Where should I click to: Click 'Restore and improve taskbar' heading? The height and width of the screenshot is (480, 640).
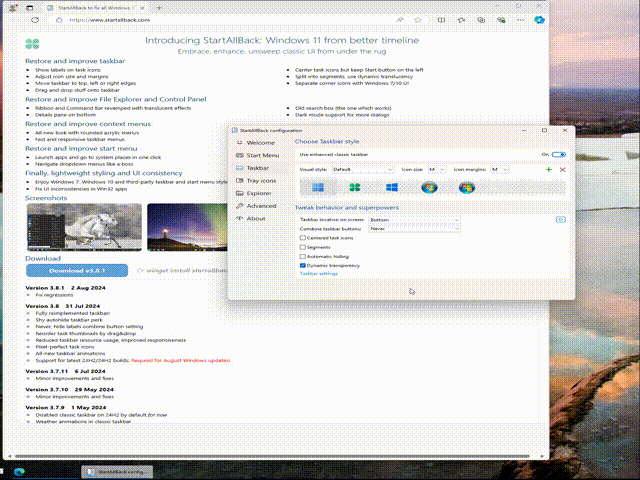click(x=75, y=61)
